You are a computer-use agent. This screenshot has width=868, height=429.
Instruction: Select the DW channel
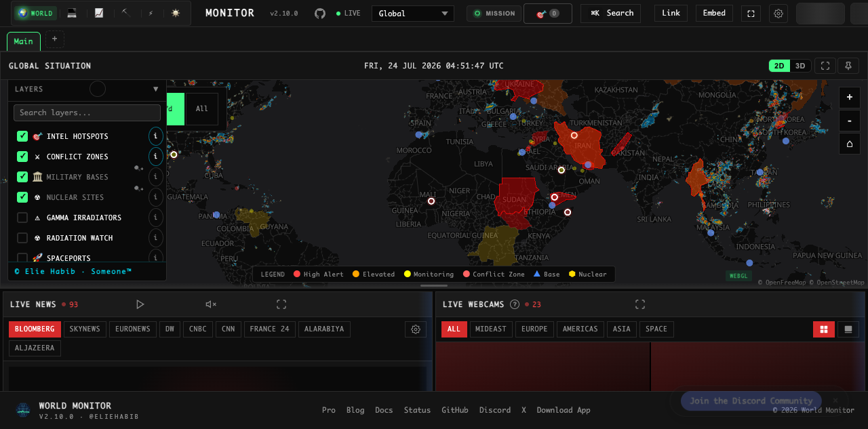pyautogui.click(x=170, y=329)
